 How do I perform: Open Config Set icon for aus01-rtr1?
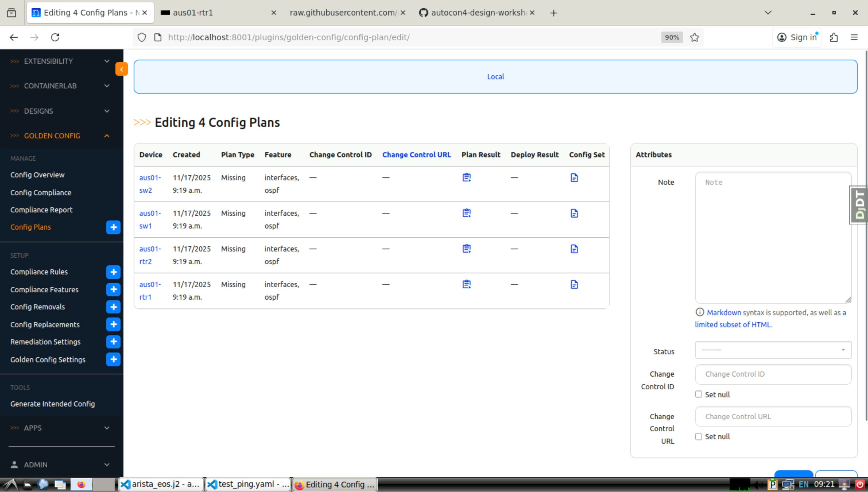coord(574,284)
